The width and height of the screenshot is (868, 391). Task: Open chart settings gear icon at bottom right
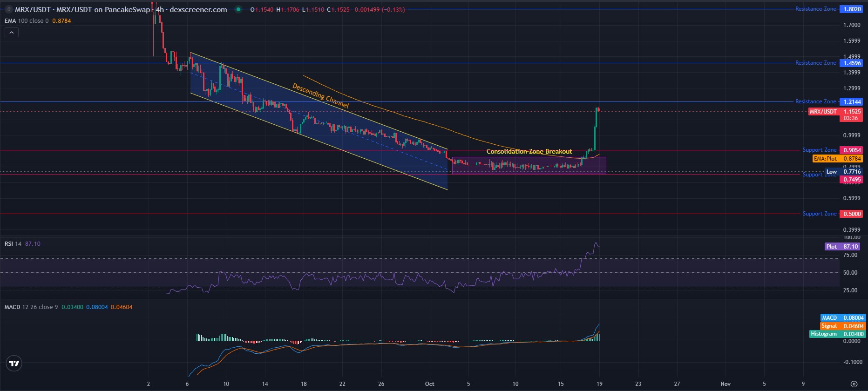point(854,384)
